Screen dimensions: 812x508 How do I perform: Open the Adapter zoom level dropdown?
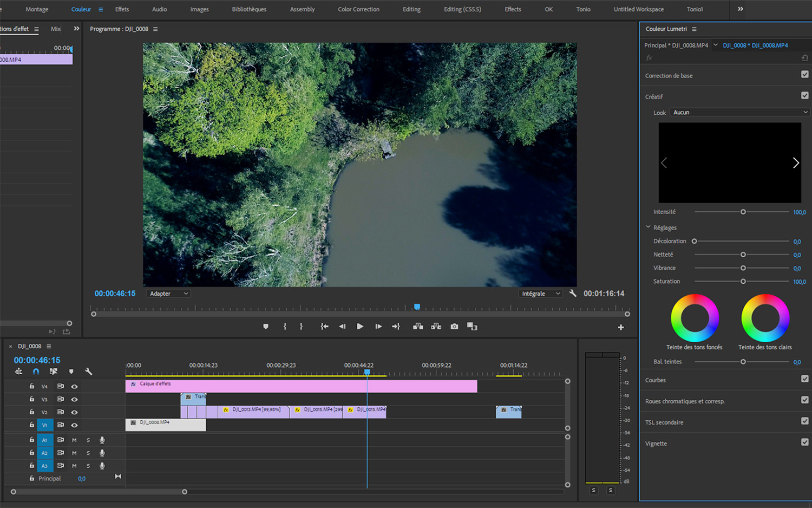(168, 294)
